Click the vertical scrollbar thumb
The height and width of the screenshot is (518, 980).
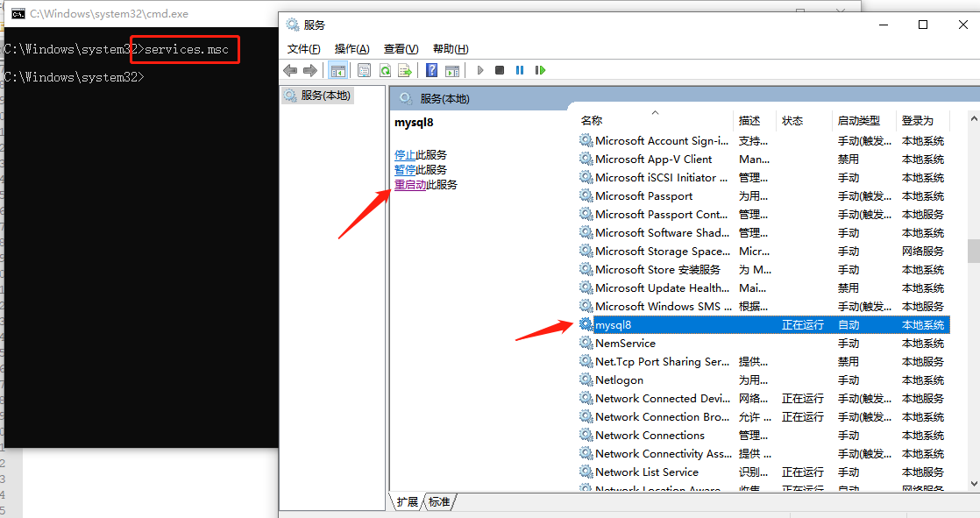coord(974,252)
